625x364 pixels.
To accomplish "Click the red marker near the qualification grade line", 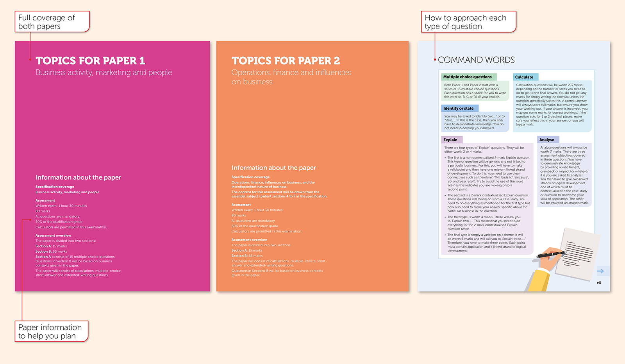I will coord(30,219).
